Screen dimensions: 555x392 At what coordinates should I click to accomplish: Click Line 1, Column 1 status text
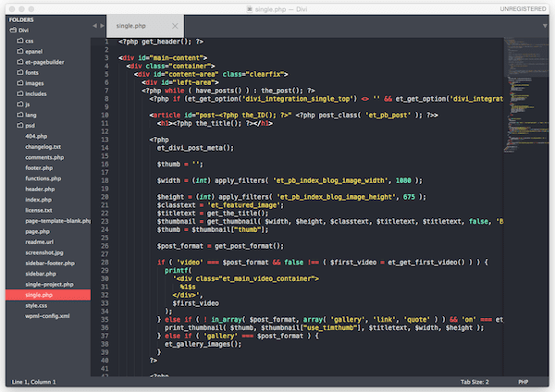click(x=33, y=382)
